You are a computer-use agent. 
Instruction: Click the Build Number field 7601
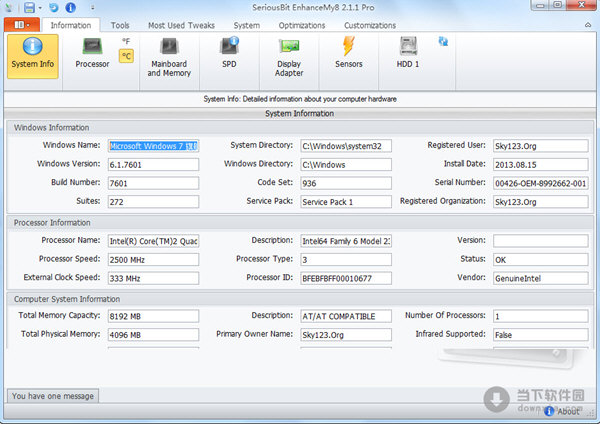point(153,183)
